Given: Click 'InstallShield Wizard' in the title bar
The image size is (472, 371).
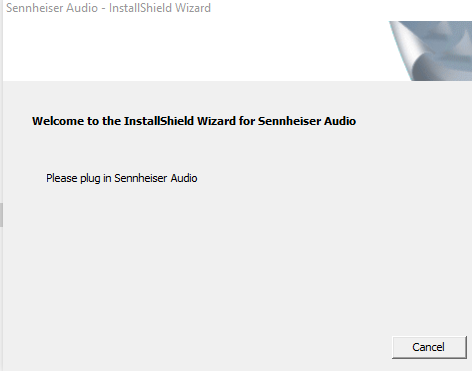Looking at the screenshot, I should click(160, 8).
